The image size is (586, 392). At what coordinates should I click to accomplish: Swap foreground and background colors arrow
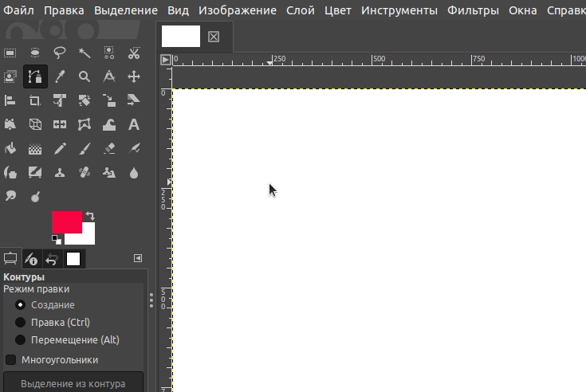point(90,216)
